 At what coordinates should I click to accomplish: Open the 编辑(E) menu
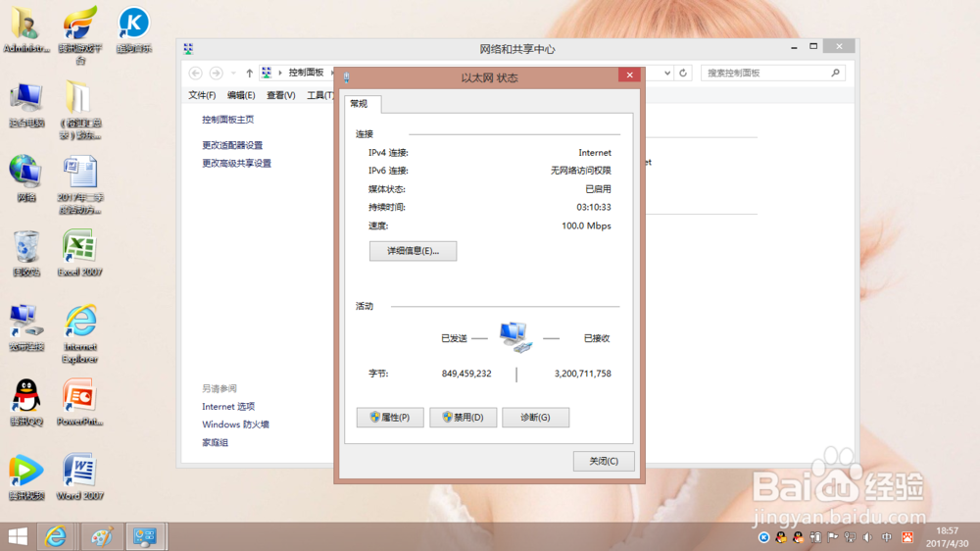pyautogui.click(x=241, y=95)
